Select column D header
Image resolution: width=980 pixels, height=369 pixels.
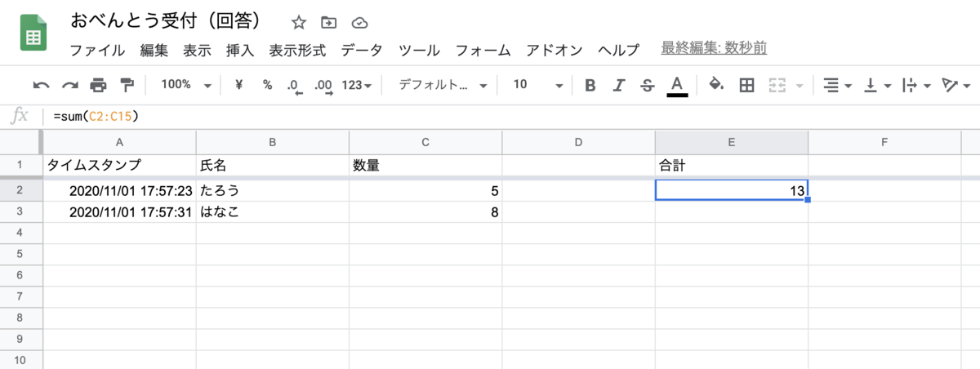(x=578, y=143)
